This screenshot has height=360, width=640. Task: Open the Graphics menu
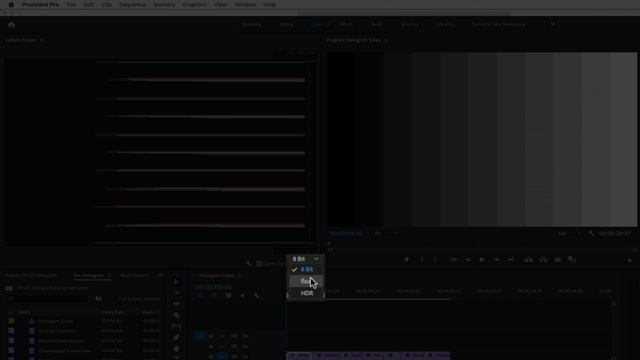tap(194, 4)
